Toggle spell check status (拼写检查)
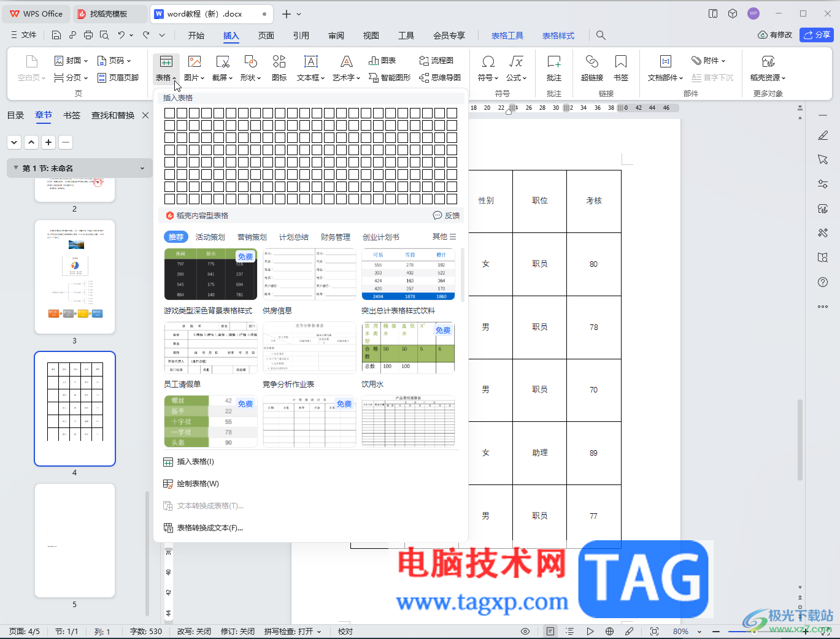This screenshot has width=840, height=639. point(293,631)
